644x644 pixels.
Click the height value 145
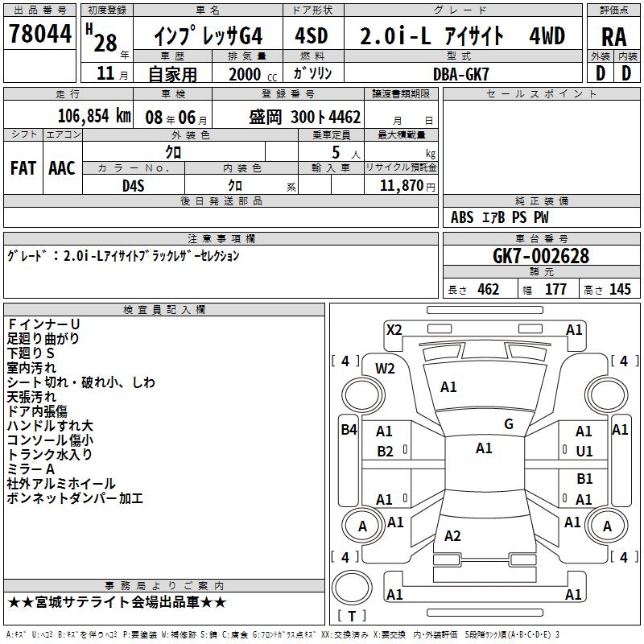620,290
